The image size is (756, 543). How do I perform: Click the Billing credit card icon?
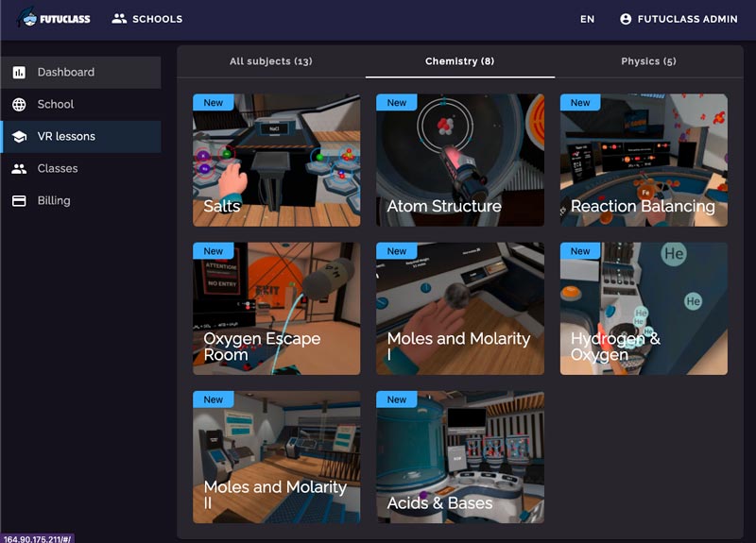19,201
